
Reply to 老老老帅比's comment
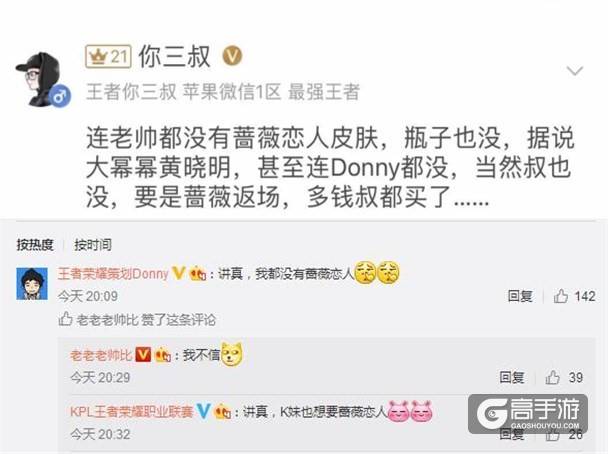[512, 377]
